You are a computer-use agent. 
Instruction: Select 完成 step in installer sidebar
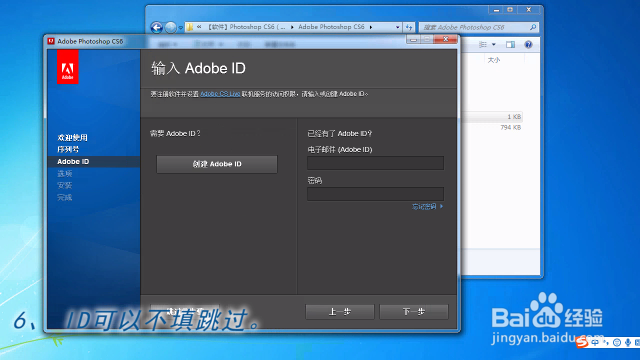(64, 198)
